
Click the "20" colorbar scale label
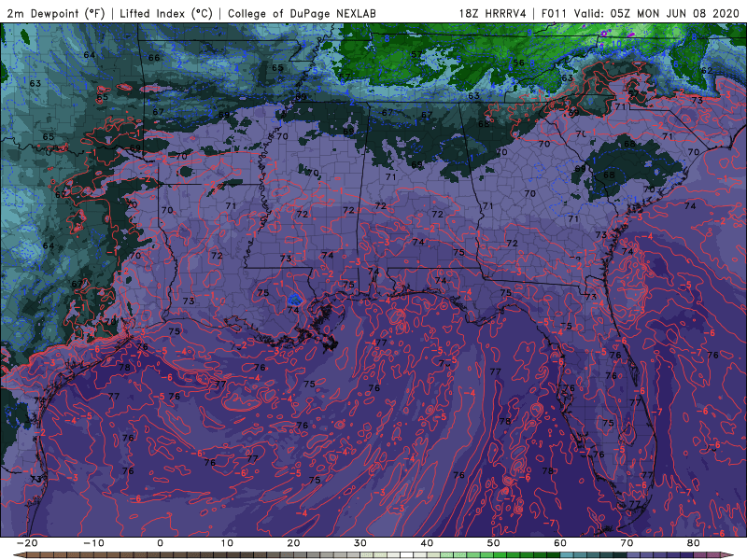tap(293, 543)
